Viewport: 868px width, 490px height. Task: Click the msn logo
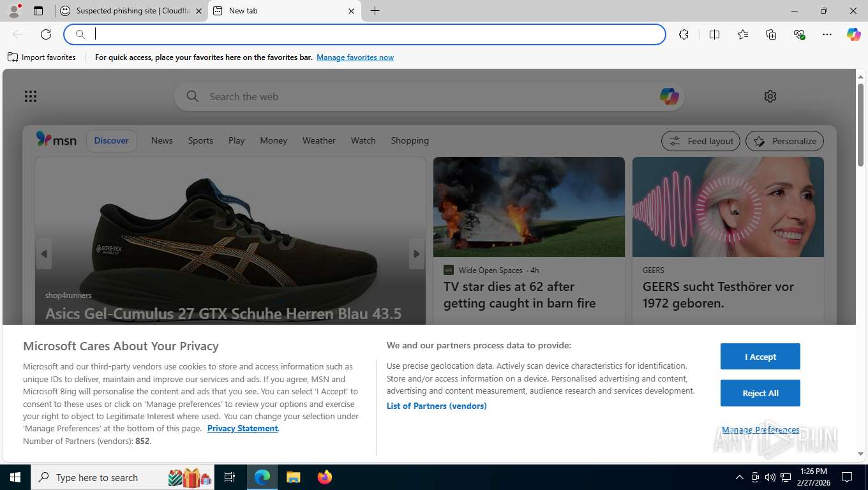tap(56, 140)
